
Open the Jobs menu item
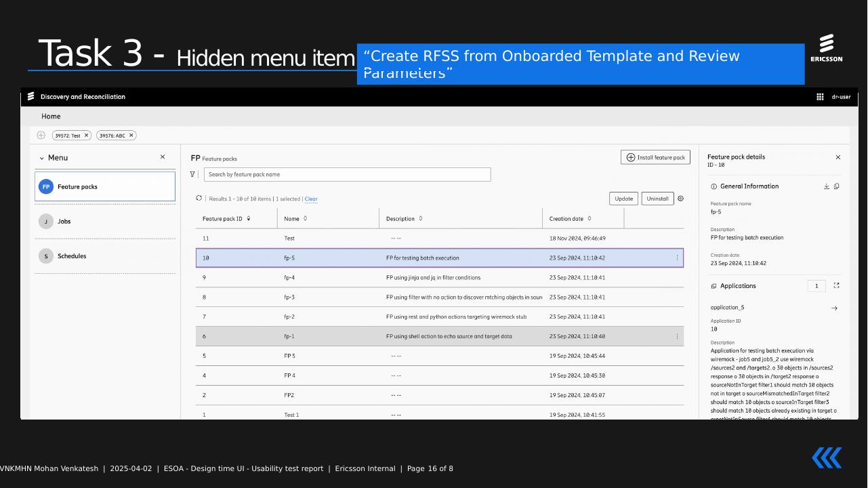pyautogui.click(x=105, y=221)
